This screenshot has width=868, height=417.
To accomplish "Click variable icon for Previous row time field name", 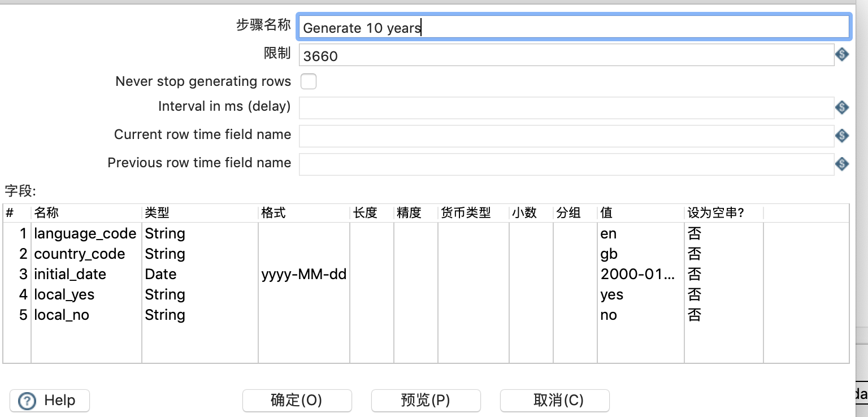I will pos(841,164).
